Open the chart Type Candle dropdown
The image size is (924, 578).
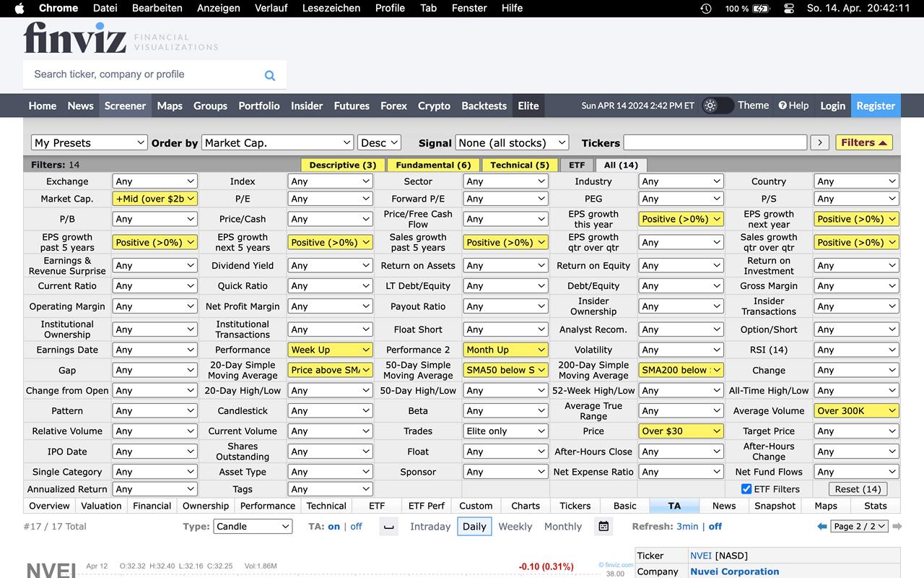tap(253, 527)
